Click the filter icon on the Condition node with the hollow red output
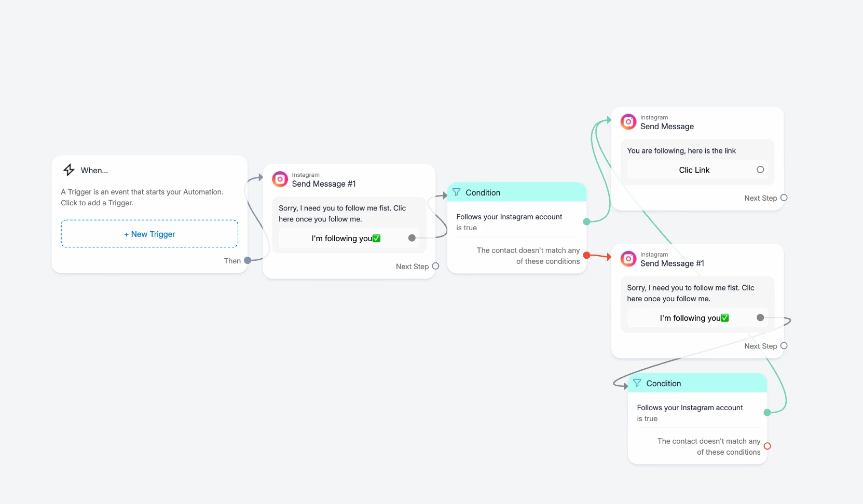Screen dimensions: 863x504 (637, 383)
